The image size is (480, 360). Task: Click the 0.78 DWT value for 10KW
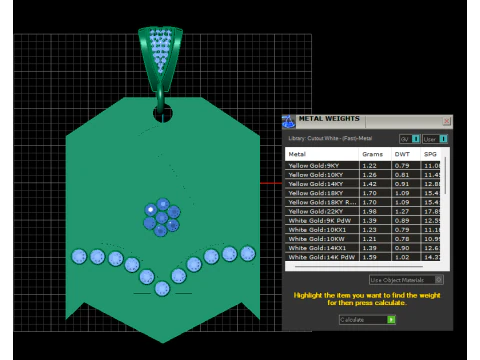tap(402, 239)
